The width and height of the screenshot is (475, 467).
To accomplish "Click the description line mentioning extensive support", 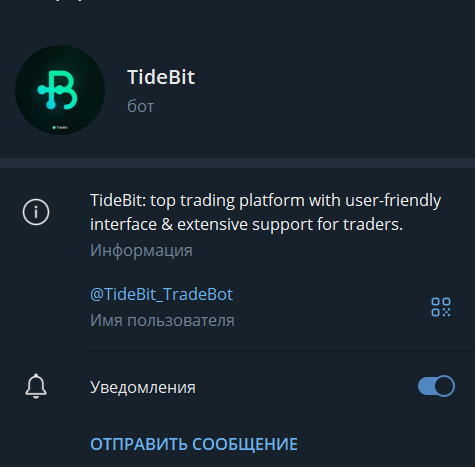I will (x=246, y=225).
